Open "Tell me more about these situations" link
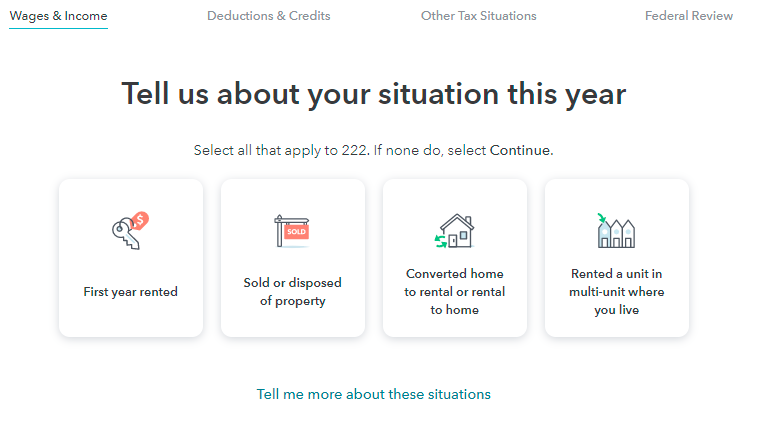 373,394
